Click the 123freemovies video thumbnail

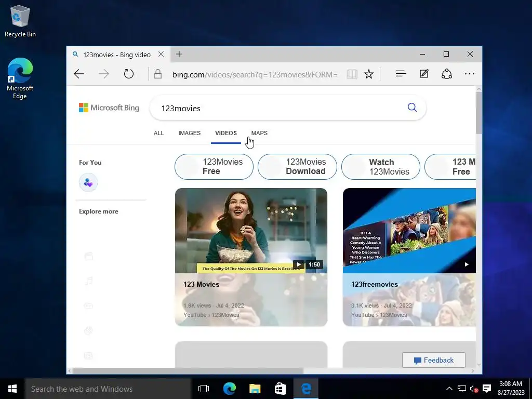(409, 231)
